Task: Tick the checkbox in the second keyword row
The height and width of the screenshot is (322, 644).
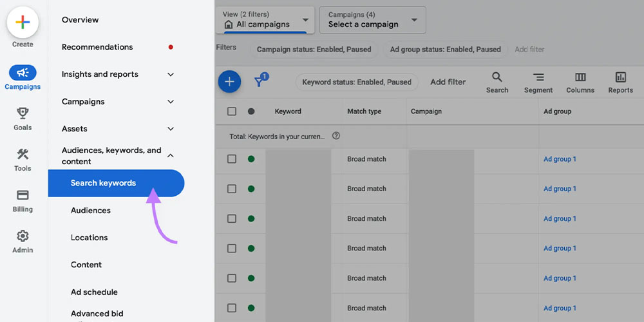Action: click(232, 189)
